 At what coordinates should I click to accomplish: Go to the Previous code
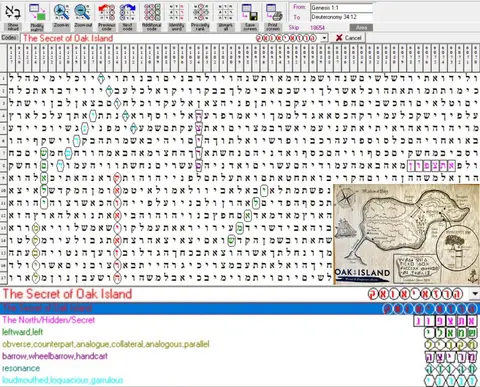tap(107, 13)
